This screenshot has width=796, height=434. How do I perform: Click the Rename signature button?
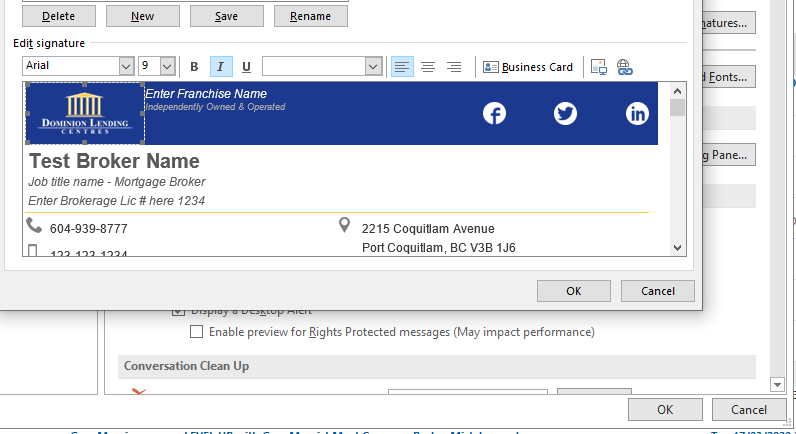pyautogui.click(x=311, y=16)
